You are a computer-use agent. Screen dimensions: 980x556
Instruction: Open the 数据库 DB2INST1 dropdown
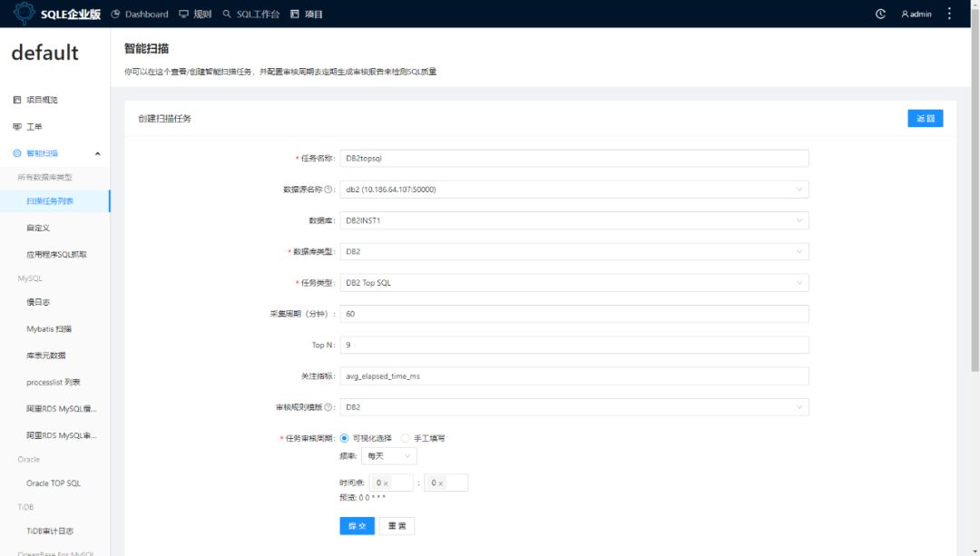coord(574,220)
